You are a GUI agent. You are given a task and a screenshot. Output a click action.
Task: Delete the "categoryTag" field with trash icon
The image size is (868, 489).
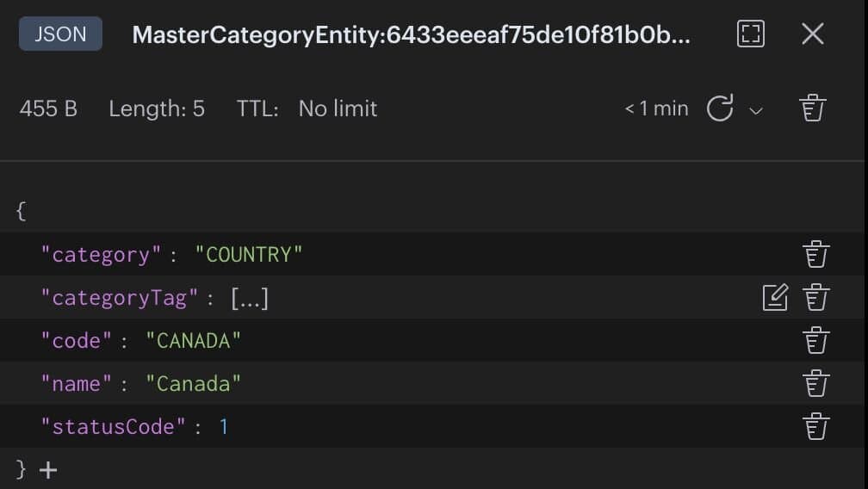click(x=815, y=297)
